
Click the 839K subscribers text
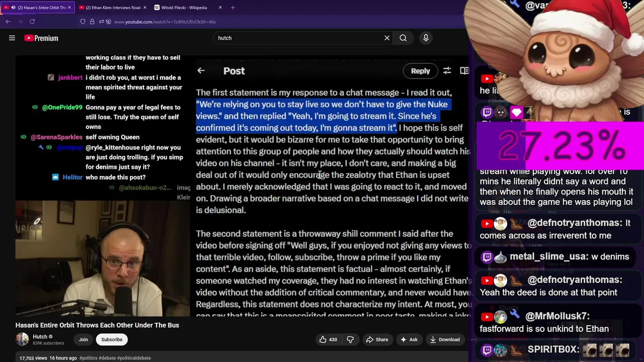(x=48, y=343)
